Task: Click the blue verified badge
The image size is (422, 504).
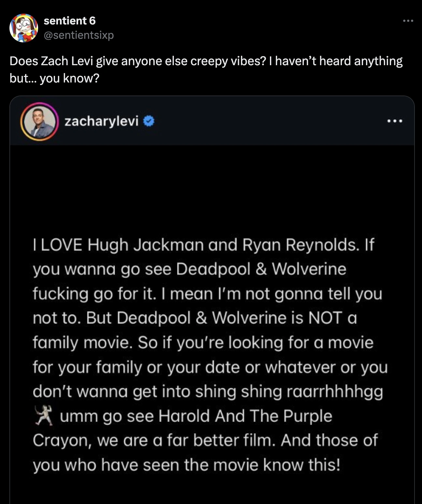Action: point(149,122)
